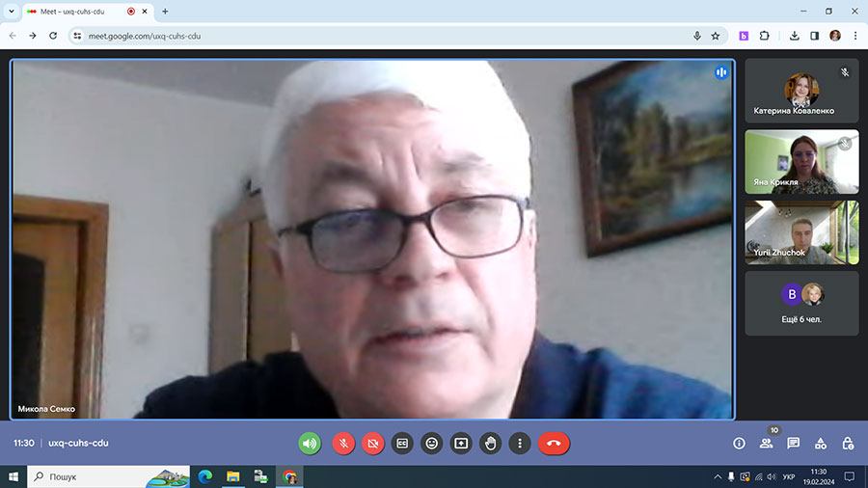Open Chrome three-dot menu

point(855,36)
